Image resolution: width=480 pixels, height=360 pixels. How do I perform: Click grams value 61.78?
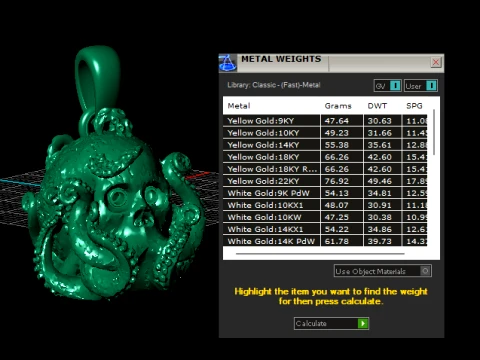tap(337, 241)
